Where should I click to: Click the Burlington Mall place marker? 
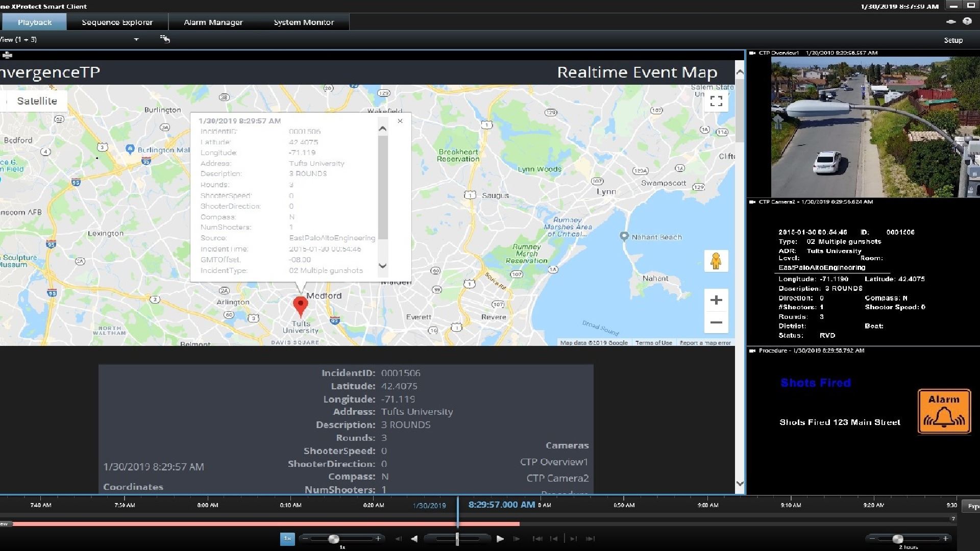coord(130,149)
